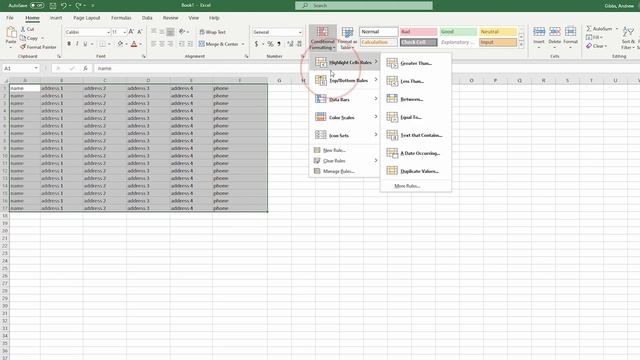The image size is (640, 360).
Task: Select Greater Than rule
Action: (x=416, y=63)
